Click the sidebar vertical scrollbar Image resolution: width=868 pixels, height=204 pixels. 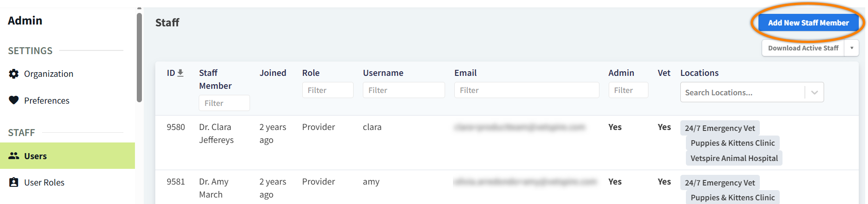pos(139,57)
